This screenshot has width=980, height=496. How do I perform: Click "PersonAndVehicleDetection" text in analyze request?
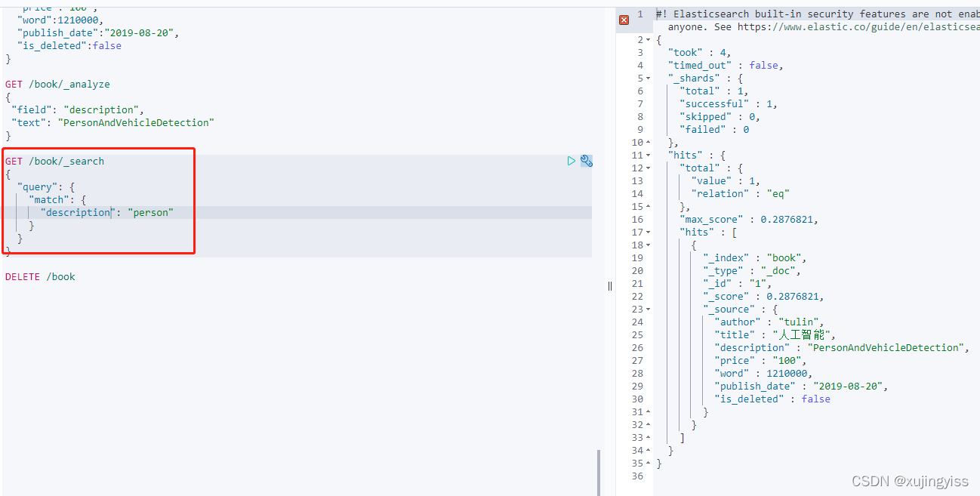(x=136, y=122)
